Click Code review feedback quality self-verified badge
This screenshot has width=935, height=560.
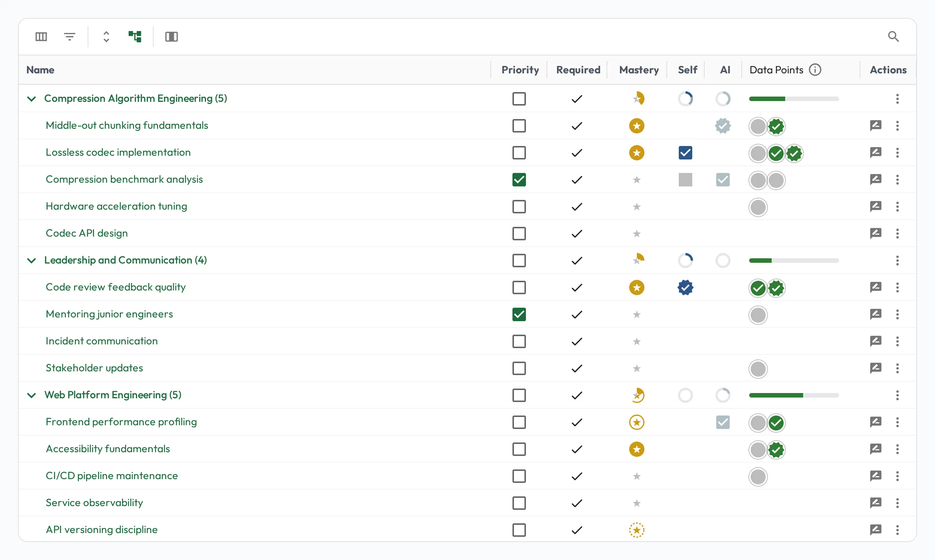pyautogui.click(x=685, y=287)
